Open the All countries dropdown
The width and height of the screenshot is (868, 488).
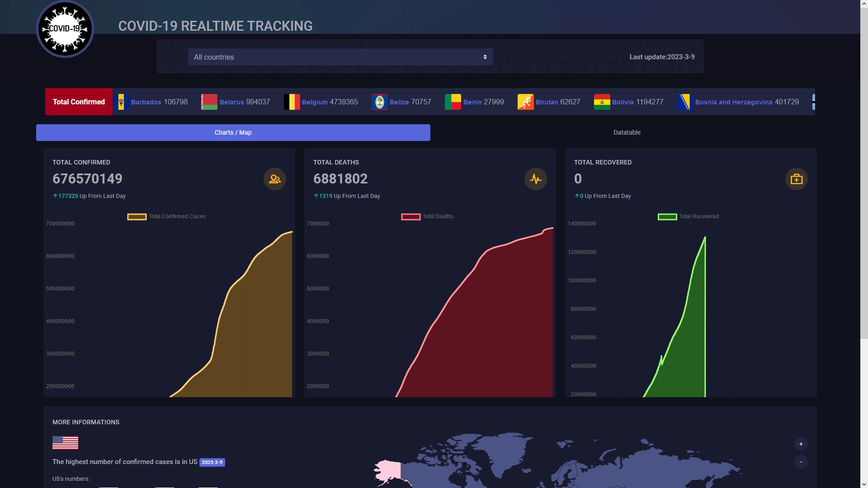tap(340, 57)
